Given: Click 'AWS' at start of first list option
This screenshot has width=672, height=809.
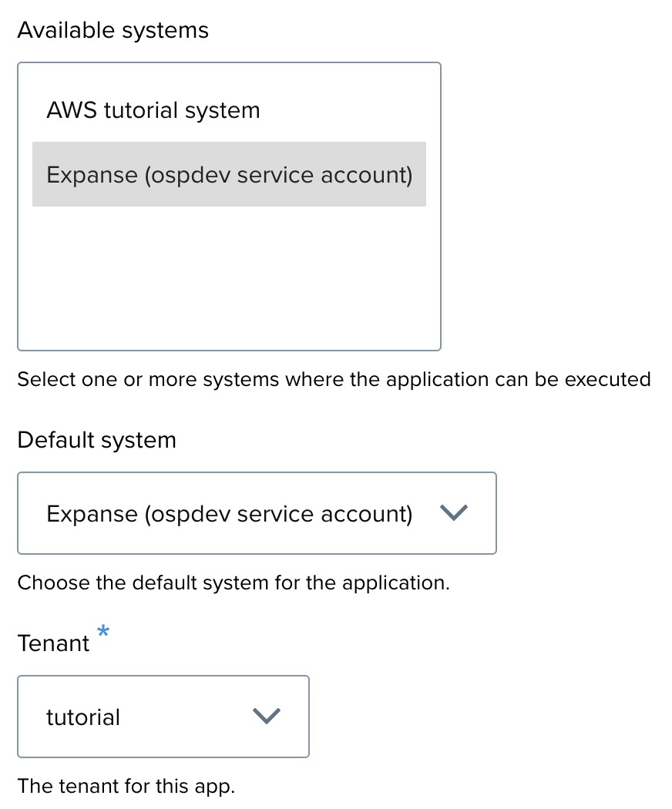Looking at the screenshot, I should point(72,110).
